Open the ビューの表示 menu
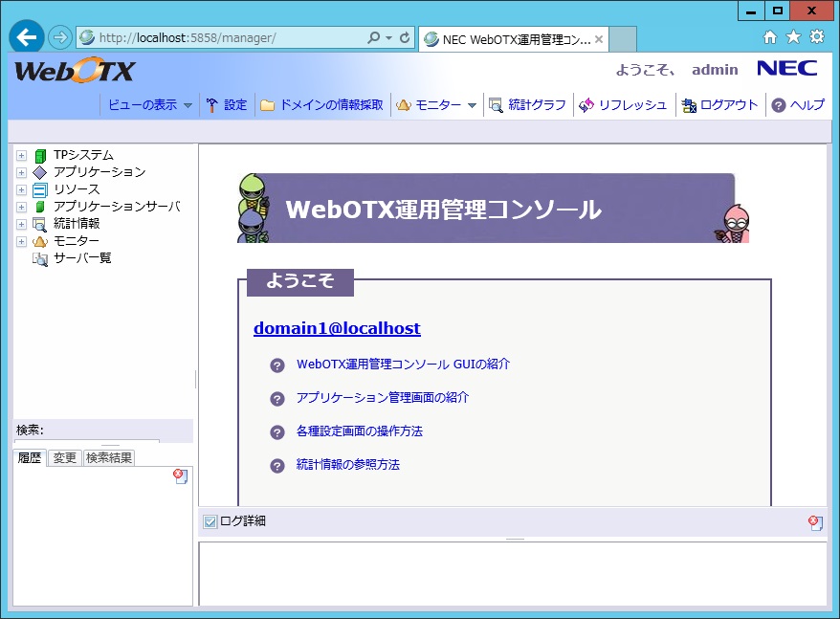 pyautogui.click(x=143, y=105)
